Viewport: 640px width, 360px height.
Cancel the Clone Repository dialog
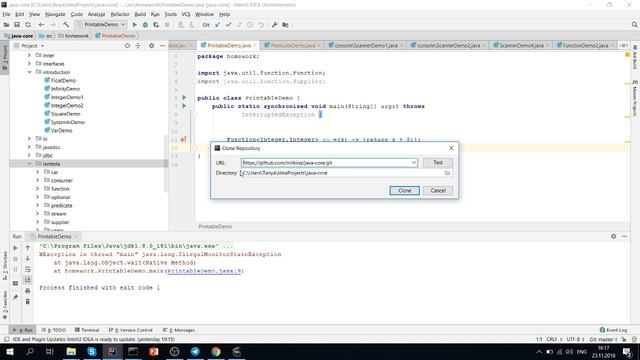point(438,191)
